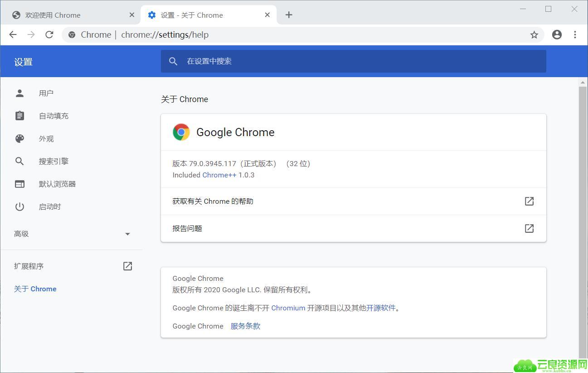The width and height of the screenshot is (588, 373).
Task: Switch to the 欢迎使用 Chrome tab
Action: click(x=68, y=15)
